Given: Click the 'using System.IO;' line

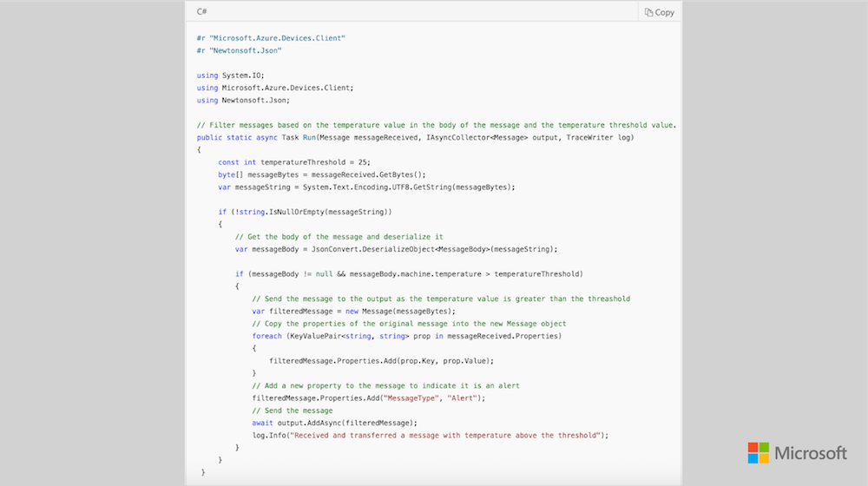Looking at the screenshot, I should tap(231, 76).
